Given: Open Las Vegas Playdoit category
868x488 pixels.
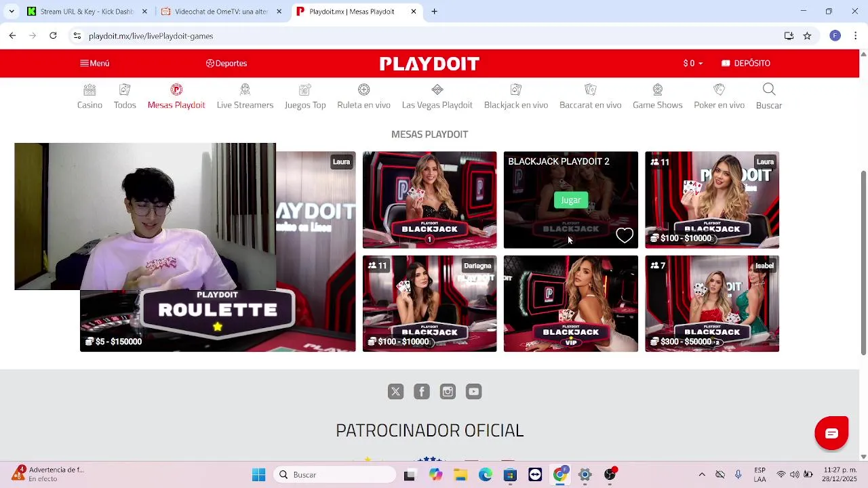Looking at the screenshot, I should (437, 96).
